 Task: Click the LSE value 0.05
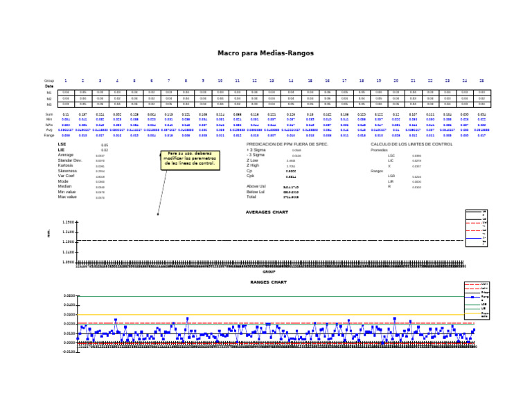pos(105,145)
